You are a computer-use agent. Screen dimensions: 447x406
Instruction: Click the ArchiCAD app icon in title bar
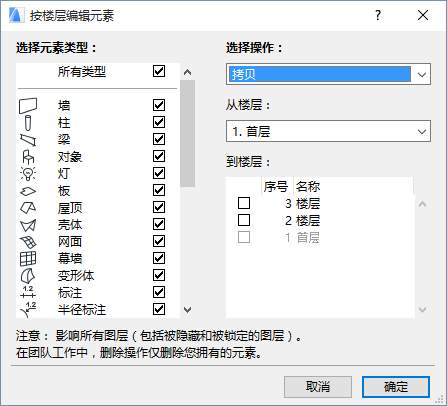[x=16, y=15]
